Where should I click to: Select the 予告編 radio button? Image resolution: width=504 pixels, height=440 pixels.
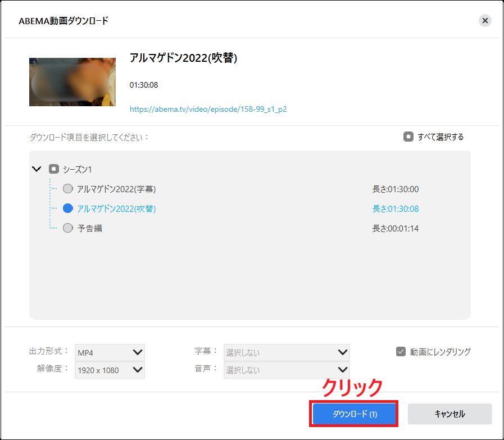tap(67, 228)
